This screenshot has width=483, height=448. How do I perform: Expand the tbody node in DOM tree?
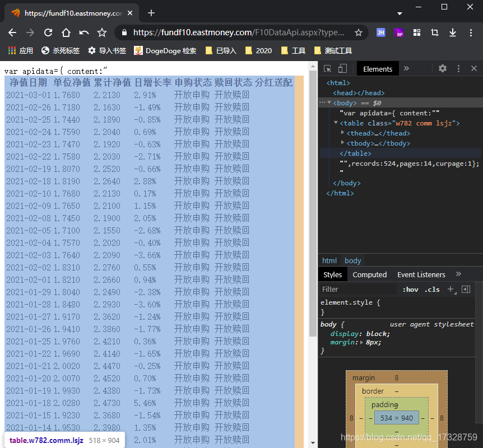coord(342,143)
